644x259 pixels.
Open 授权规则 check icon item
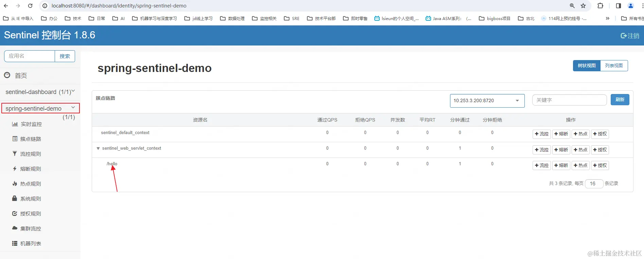(x=15, y=214)
